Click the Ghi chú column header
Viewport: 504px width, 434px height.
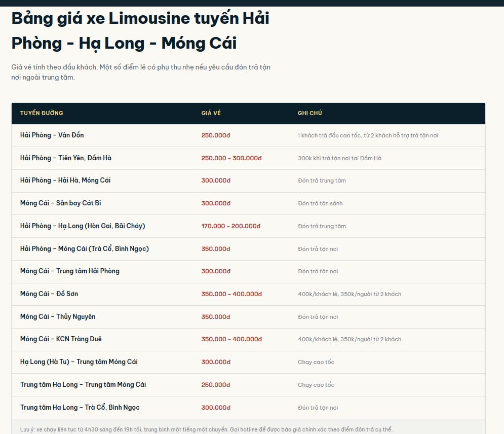pyautogui.click(x=309, y=113)
